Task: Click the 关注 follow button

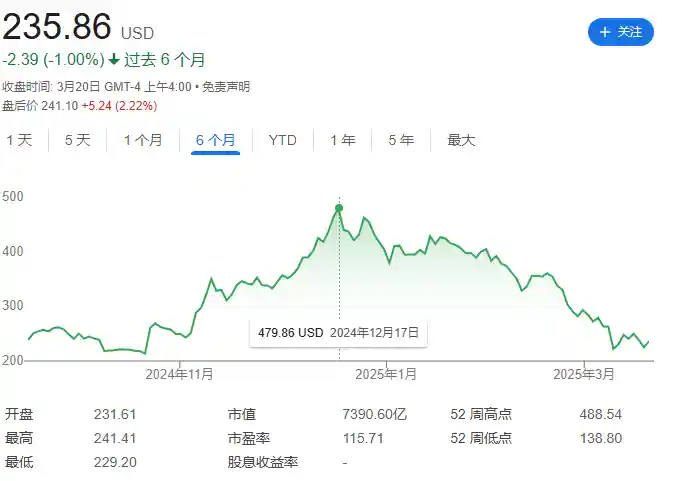Action: click(620, 32)
